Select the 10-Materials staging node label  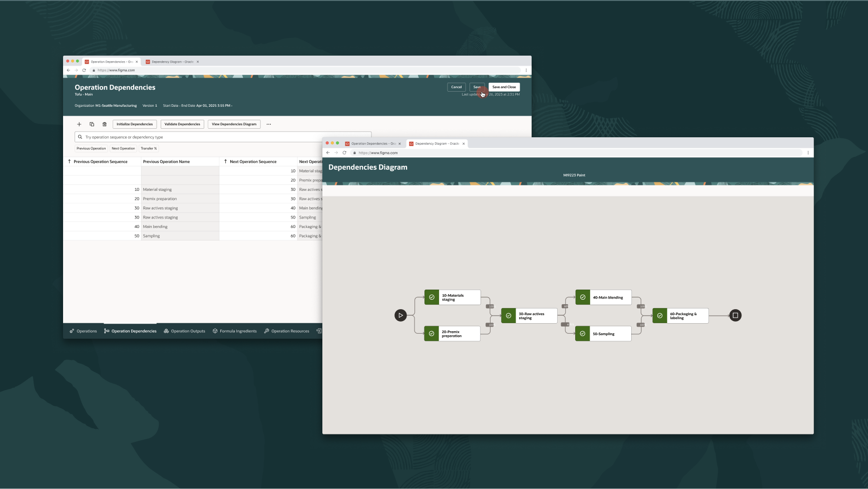[453, 298]
